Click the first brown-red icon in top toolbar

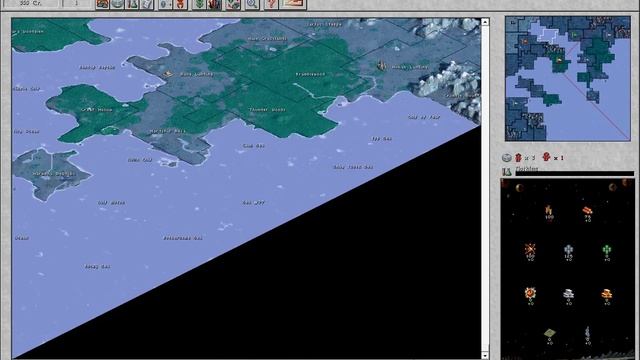(x=102, y=4)
